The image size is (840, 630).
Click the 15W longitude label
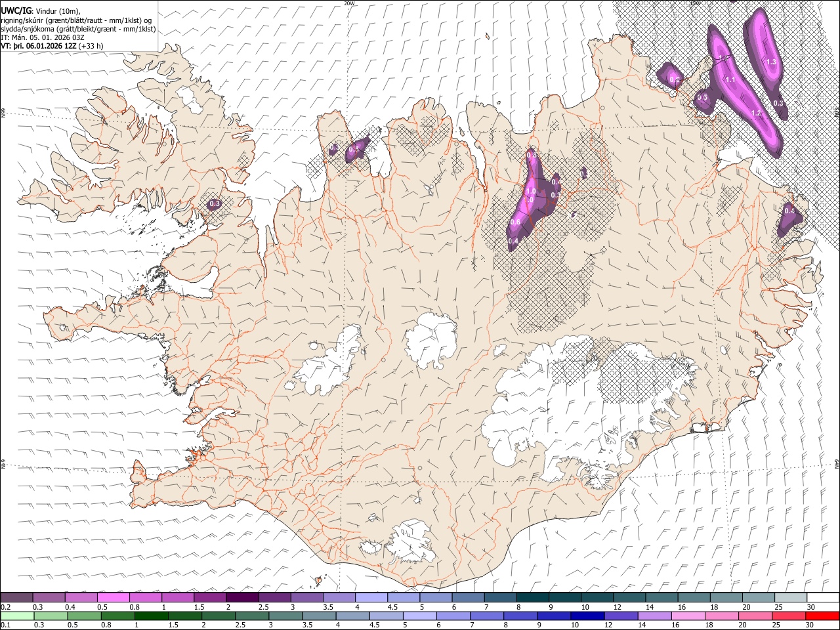695,3
